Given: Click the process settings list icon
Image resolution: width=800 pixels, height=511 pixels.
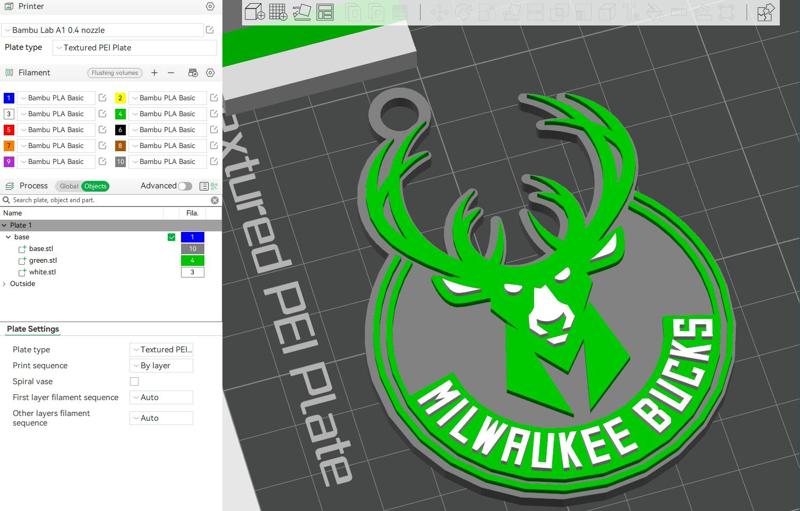Looking at the screenshot, I should pos(204,186).
